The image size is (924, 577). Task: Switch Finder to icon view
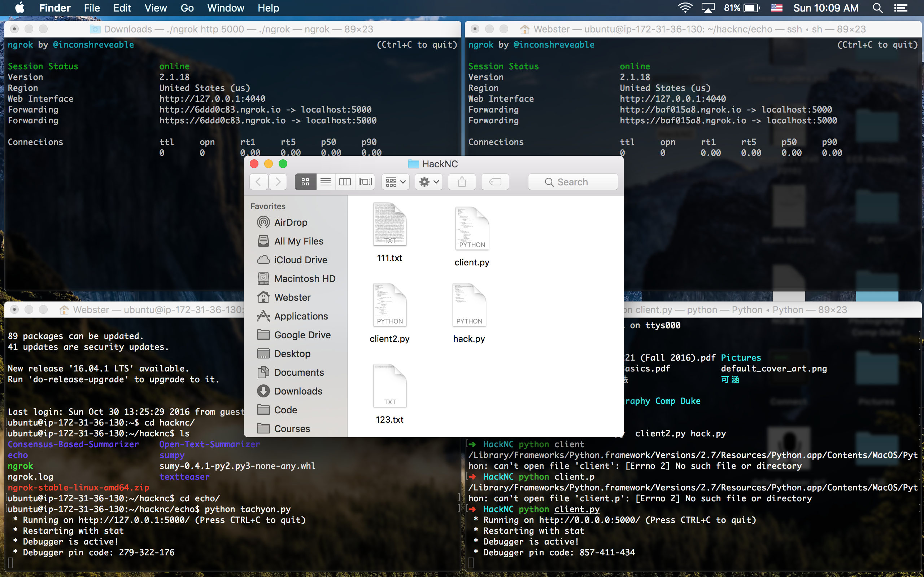(305, 182)
